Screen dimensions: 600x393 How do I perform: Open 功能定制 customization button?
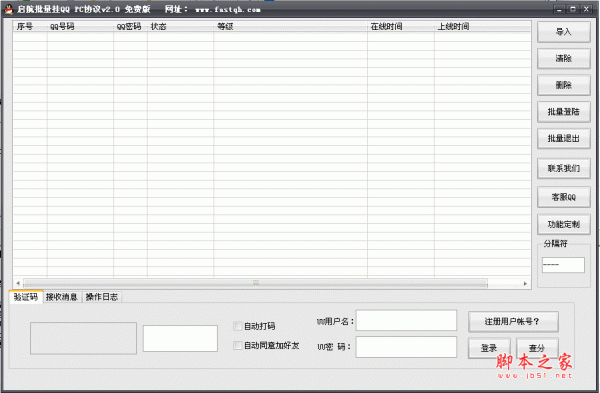tap(564, 224)
